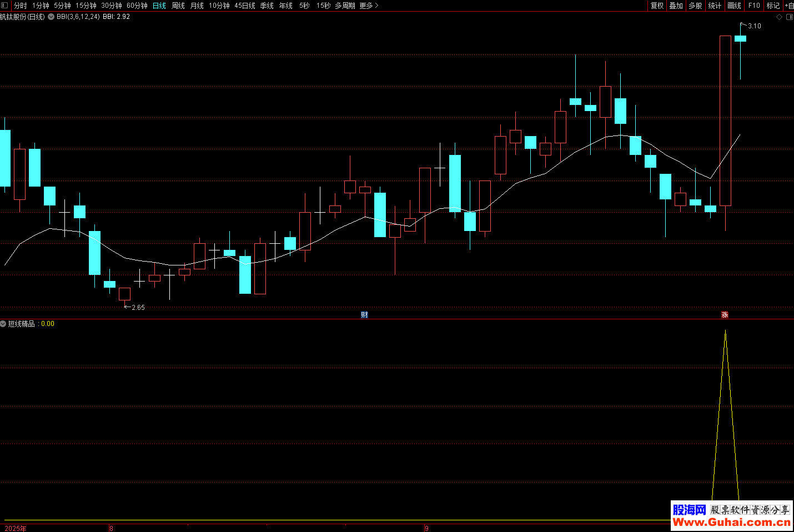Open the 多股 multi-stock view
The image size is (794, 532).
[695, 6]
